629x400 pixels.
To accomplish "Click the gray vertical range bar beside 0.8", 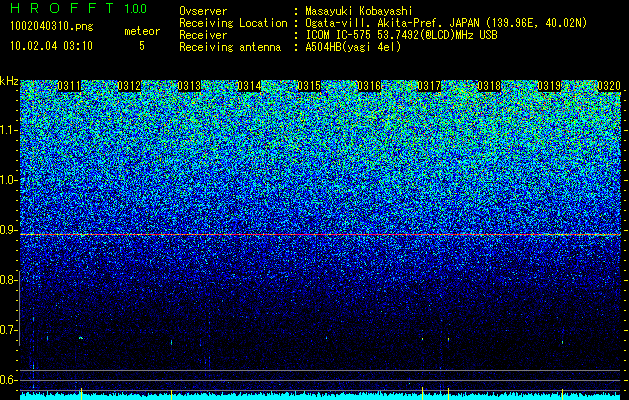I will click(20, 308).
